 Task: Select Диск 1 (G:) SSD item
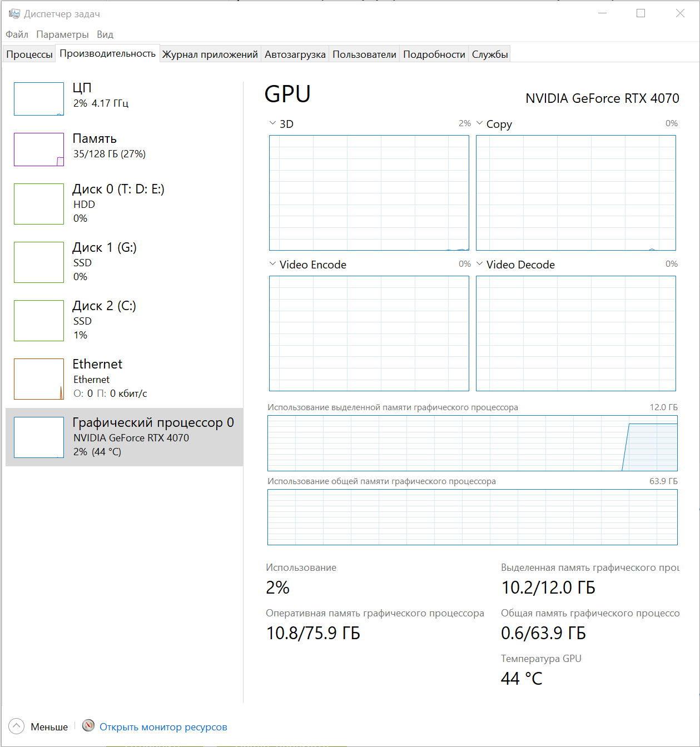[125, 262]
